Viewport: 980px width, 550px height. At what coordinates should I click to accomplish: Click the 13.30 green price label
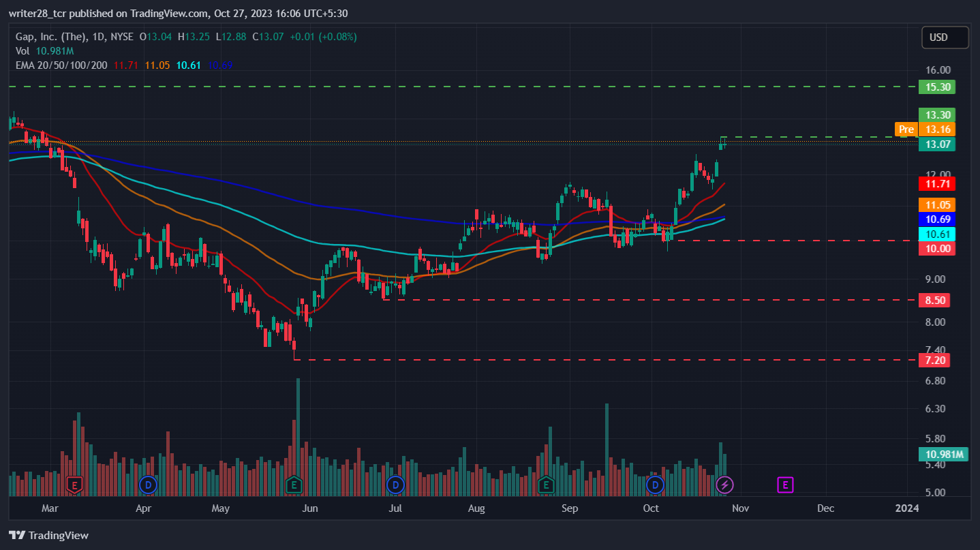click(937, 115)
